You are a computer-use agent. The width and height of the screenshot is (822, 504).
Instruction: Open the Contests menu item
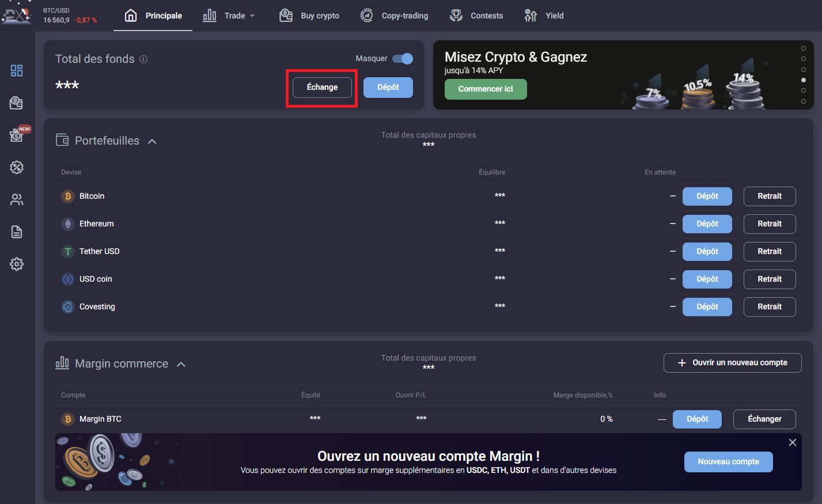[x=476, y=16]
